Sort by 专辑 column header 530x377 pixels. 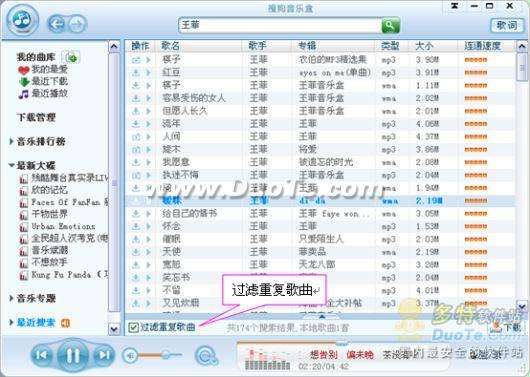point(307,46)
